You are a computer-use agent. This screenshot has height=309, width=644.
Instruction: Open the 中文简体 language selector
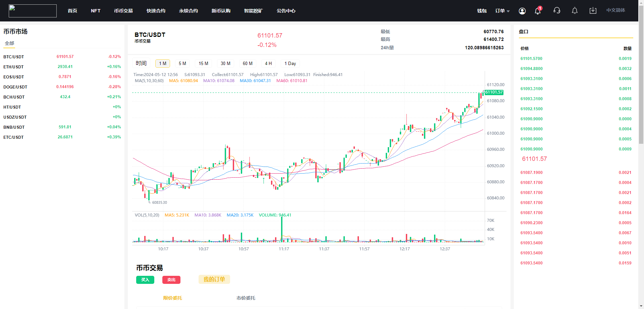pyautogui.click(x=615, y=10)
